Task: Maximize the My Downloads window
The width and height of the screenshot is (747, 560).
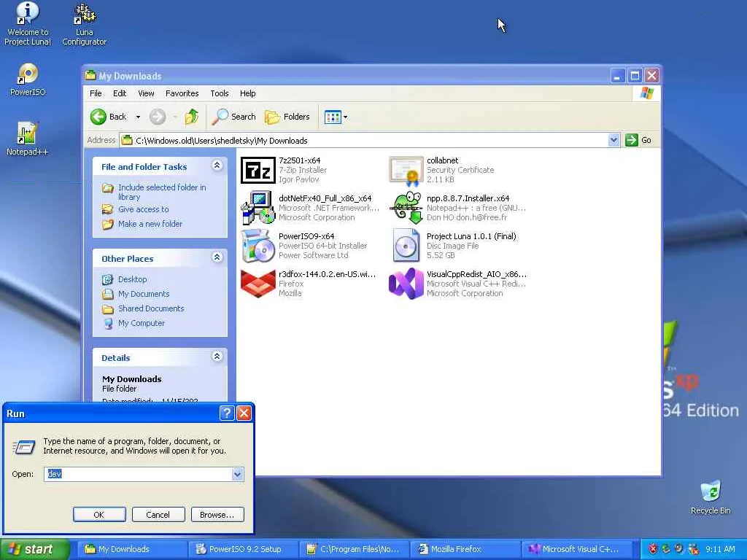Action: pyautogui.click(x=635, y=75)
